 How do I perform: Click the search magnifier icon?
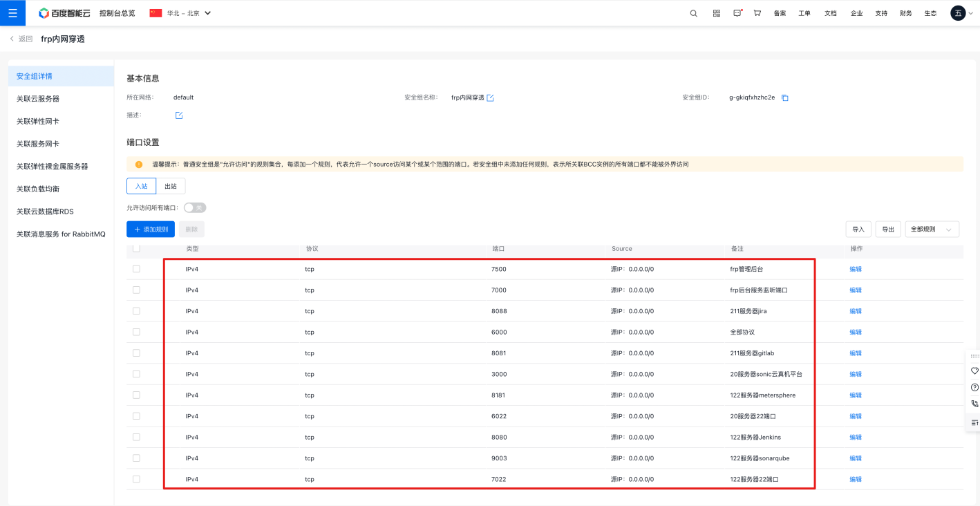pyautogui.click(x=694, y=13)
